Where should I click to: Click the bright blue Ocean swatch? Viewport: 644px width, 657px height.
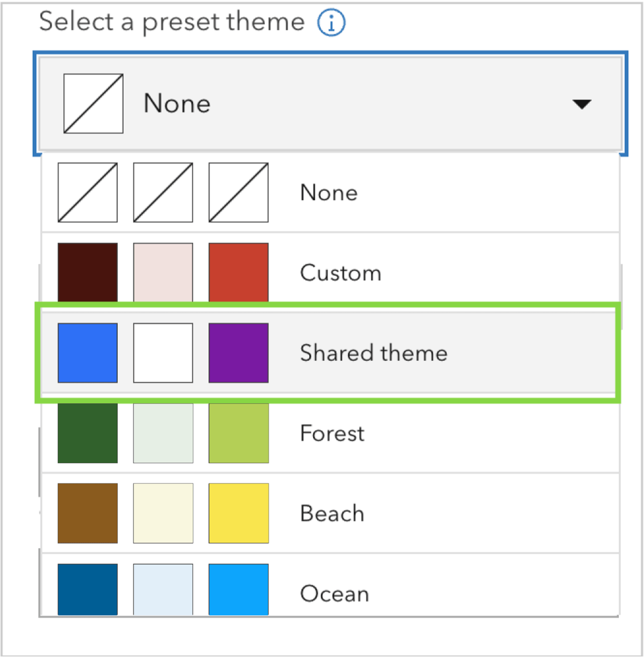click(239, 589)
